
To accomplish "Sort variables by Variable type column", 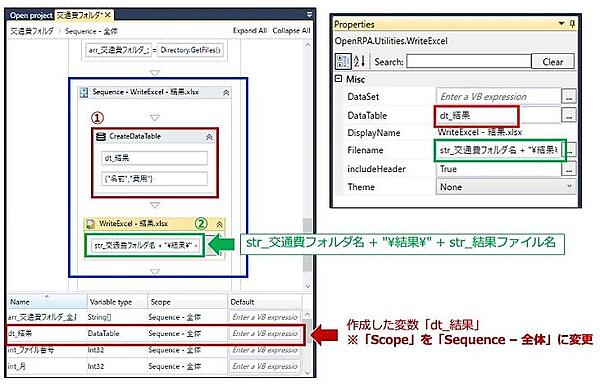I will coord(117,302).
